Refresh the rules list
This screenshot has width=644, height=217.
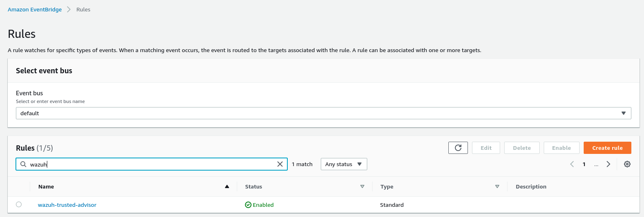pyautogui.click(x=458, y=148)
